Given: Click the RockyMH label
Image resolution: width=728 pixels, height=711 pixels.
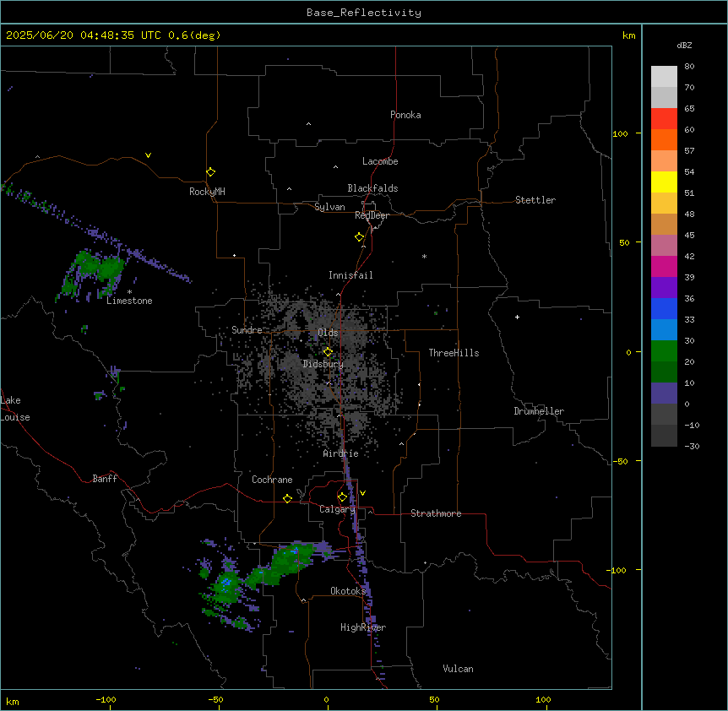Looking at the screenshot, I should [207, 192].
